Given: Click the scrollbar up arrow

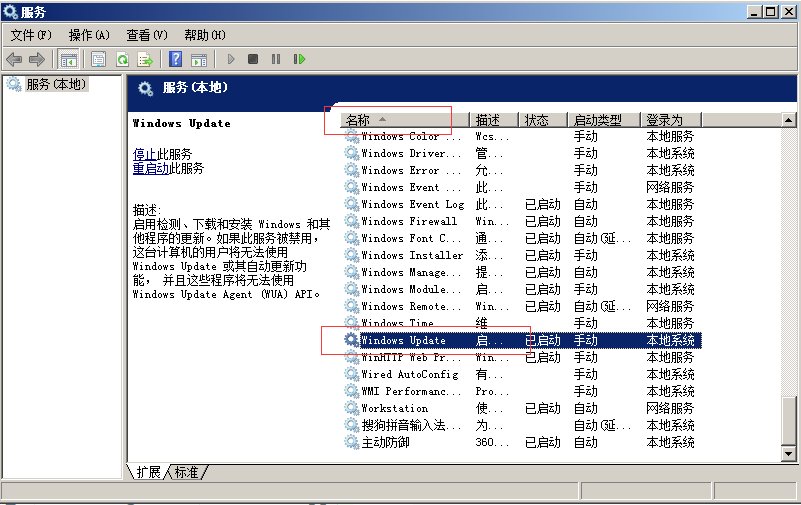Looking at the screenshot, I should [788, 120].
